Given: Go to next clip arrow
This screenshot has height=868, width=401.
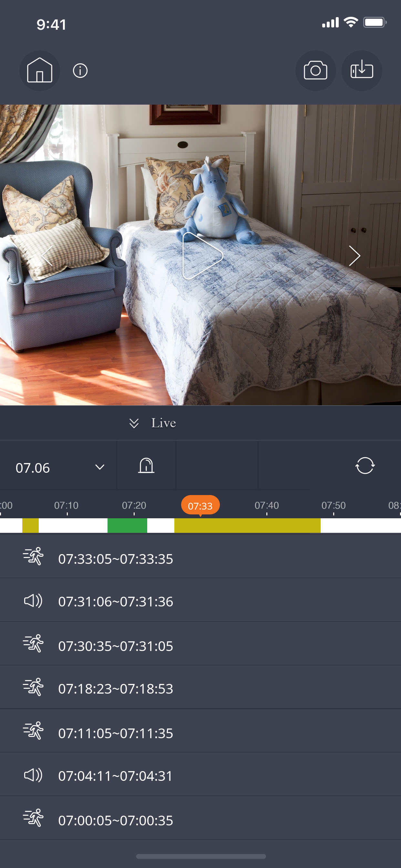Looking at the screenshot, I should [x=355, y=256].
